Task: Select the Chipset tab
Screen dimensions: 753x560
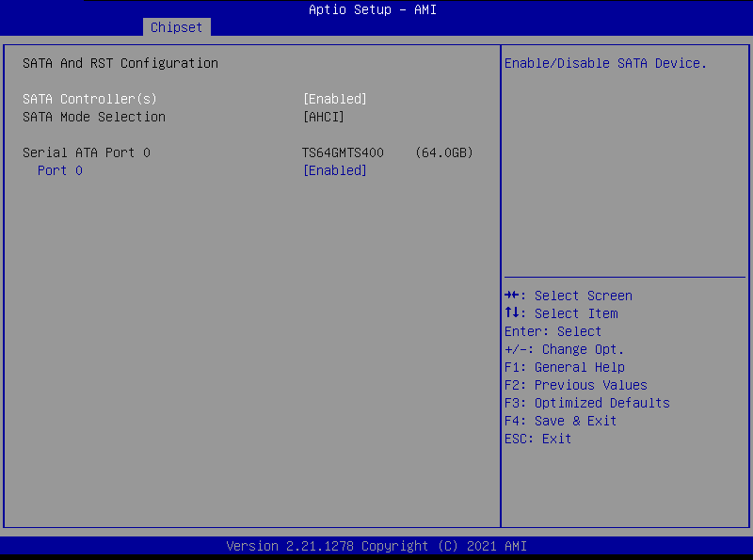Action: 176,27
